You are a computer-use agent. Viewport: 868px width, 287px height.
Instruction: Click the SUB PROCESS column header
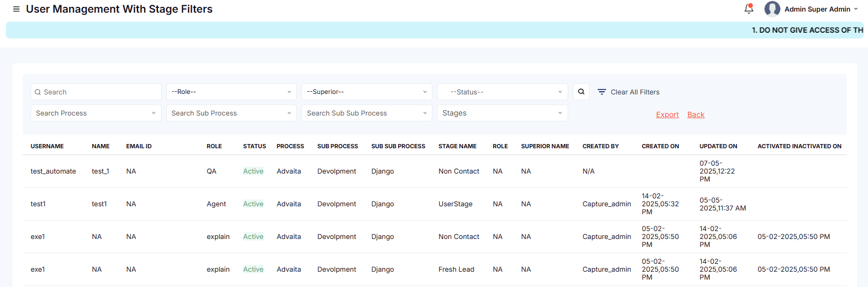click(x=337, y=146)
